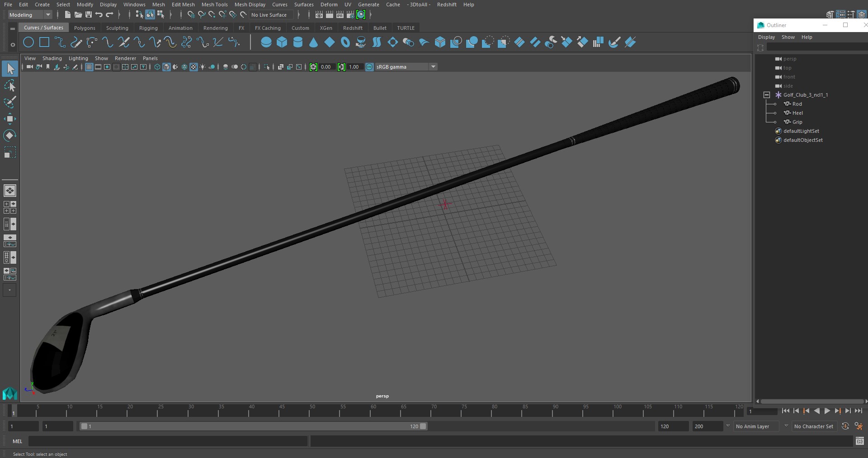Choose the Paint Selection tool
This screenshot has width=868, height=458.
10,102
